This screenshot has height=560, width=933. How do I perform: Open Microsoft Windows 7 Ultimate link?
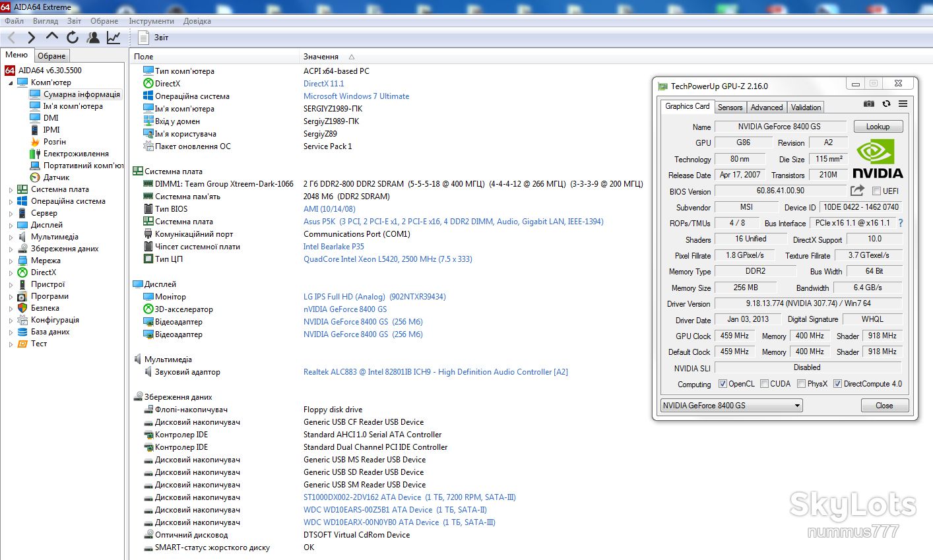tap(356, 96)
